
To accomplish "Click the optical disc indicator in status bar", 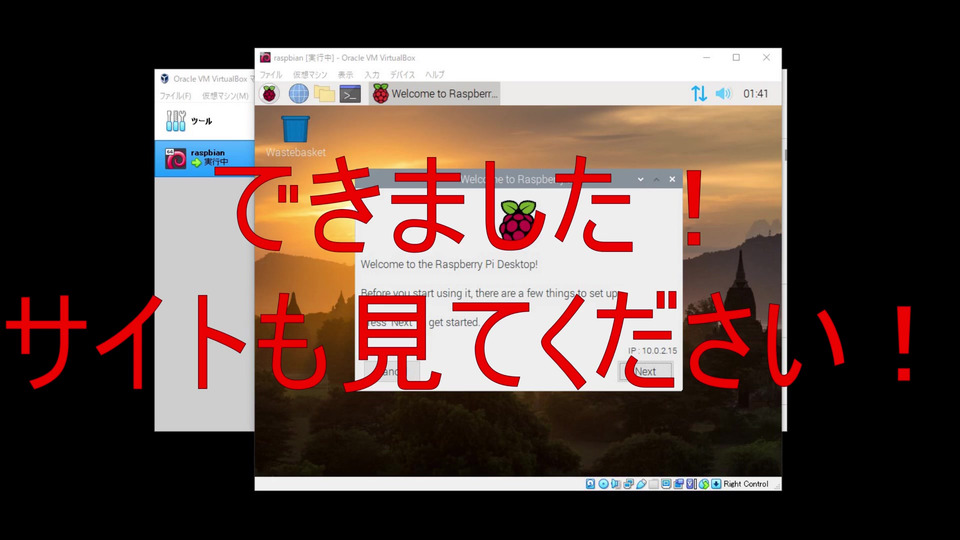I will [603, 484].
